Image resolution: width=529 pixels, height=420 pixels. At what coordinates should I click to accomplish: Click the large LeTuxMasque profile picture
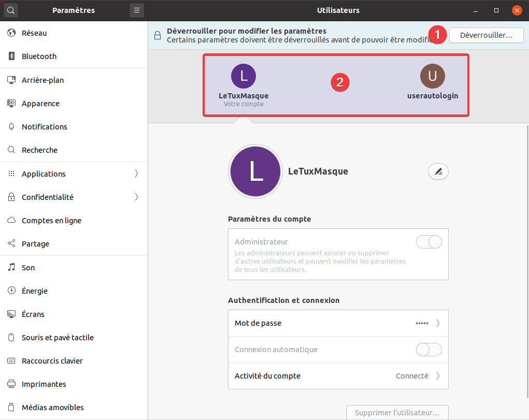(256, 171)
